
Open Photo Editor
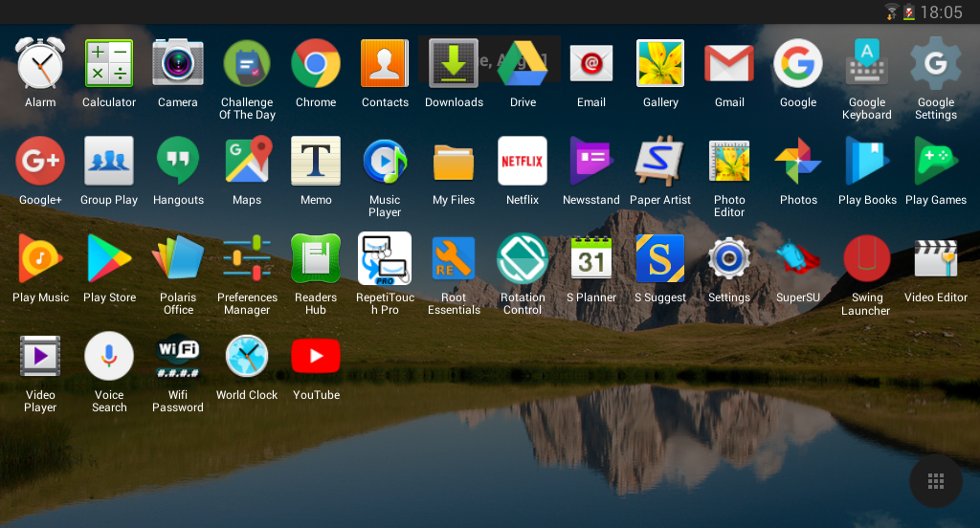click(x=729, y=161)
